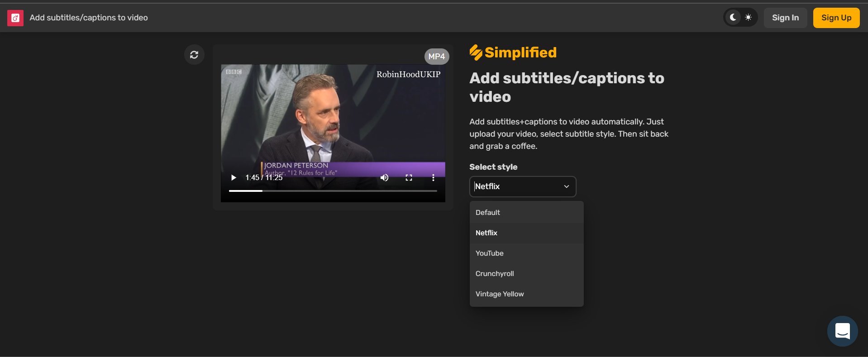
Task: Play the video
Action: pos(234,177)
